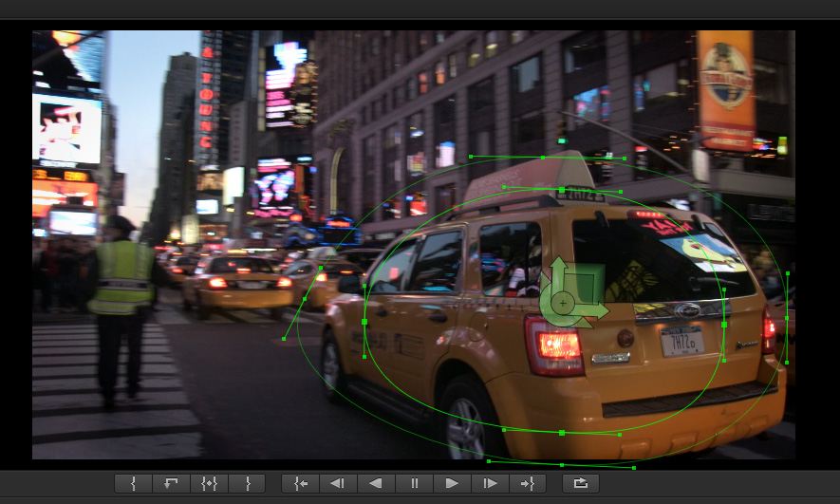Select inner ellipse bottom control point
The image size is (840, 504).
pos(562,433)
